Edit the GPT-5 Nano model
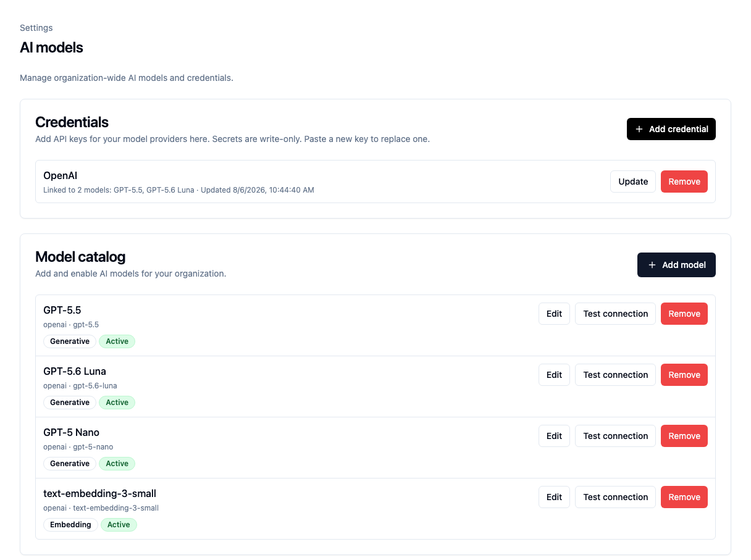The height and width of the screenshot is (560, 751). point(554,436)
